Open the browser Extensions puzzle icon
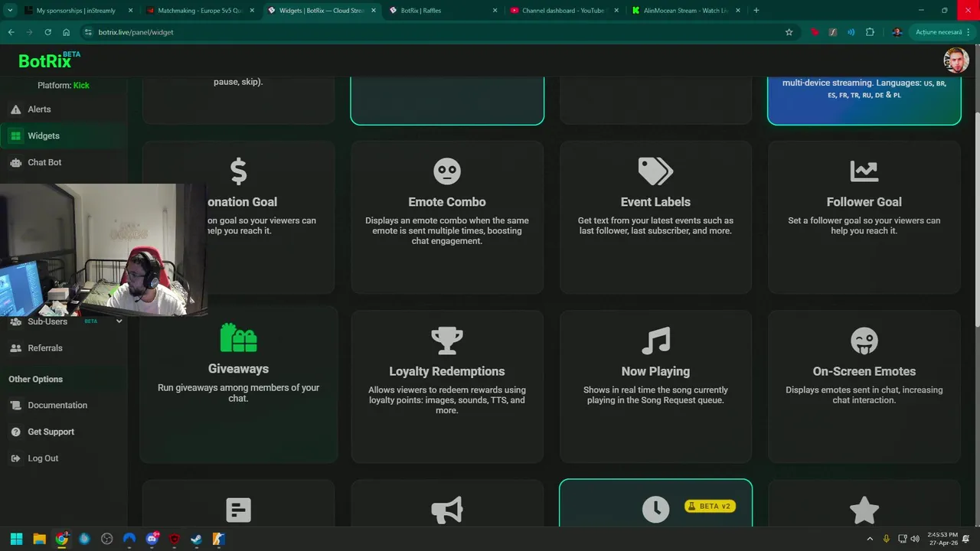Image resolution: width=980 pixels, height=551 pixels. click(870, 32)
